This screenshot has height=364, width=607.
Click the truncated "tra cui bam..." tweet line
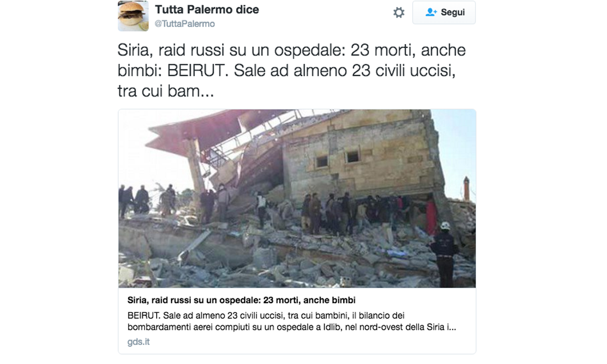(x=166, y=92)
